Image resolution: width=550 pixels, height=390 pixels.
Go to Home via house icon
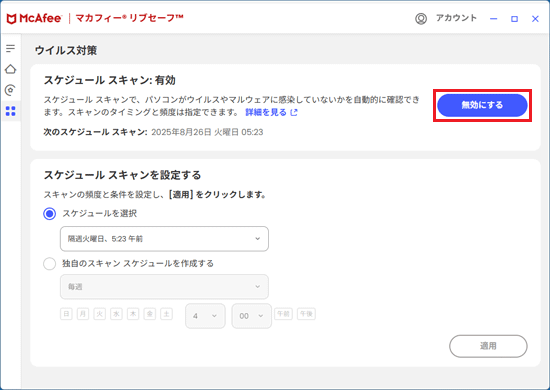pos(11,69)
